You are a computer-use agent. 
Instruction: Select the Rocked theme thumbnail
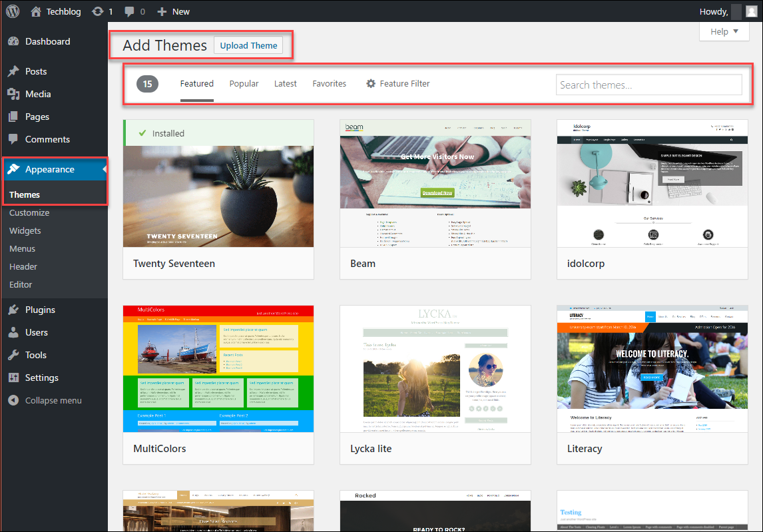tap(435, 511)
